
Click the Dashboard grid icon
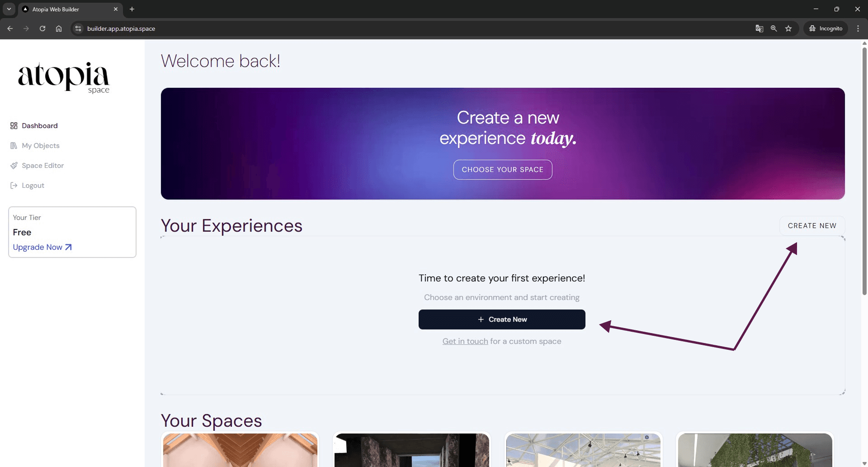(x=14, y=126)
